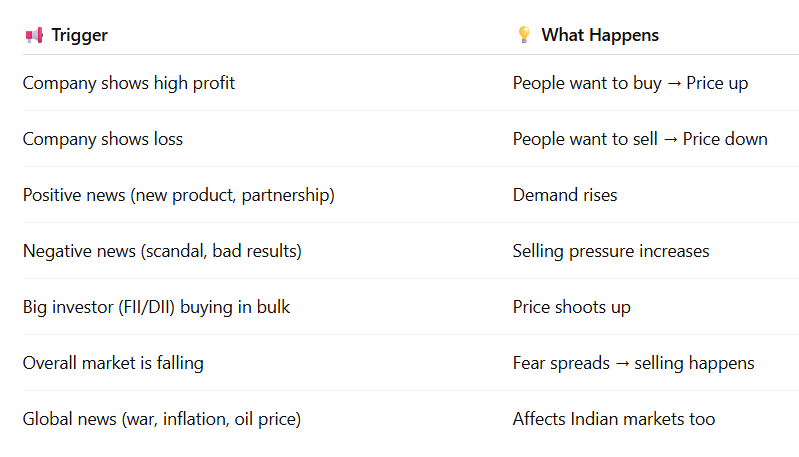Click 'People want to buy' result text

pos(586,83)
